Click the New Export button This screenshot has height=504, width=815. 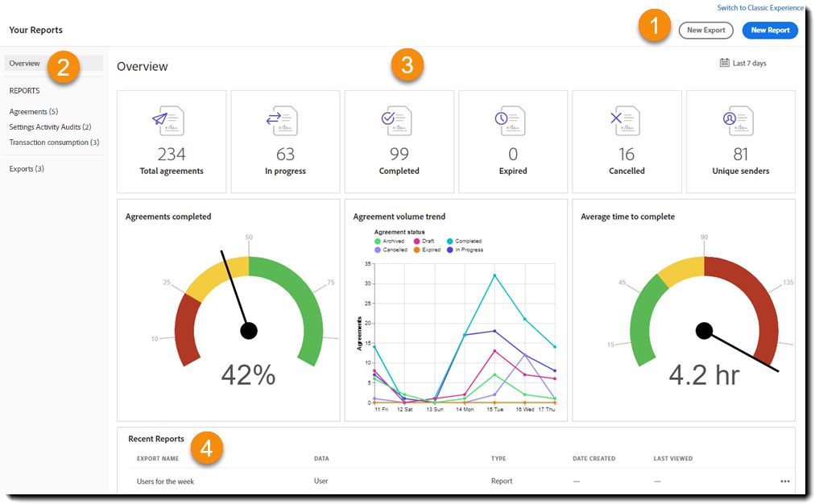click(x=705, y=30)
